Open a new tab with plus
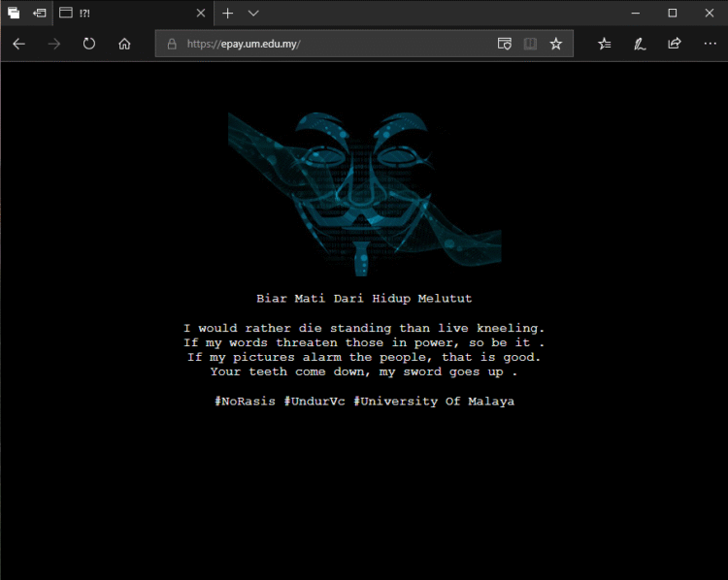The width and height of the screenshot is (728, 580). [227, 13]
